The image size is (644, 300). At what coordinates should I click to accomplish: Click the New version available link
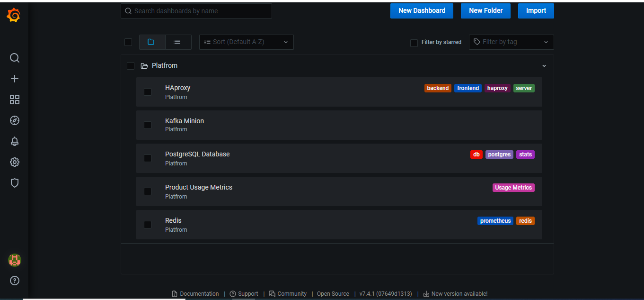455,294
